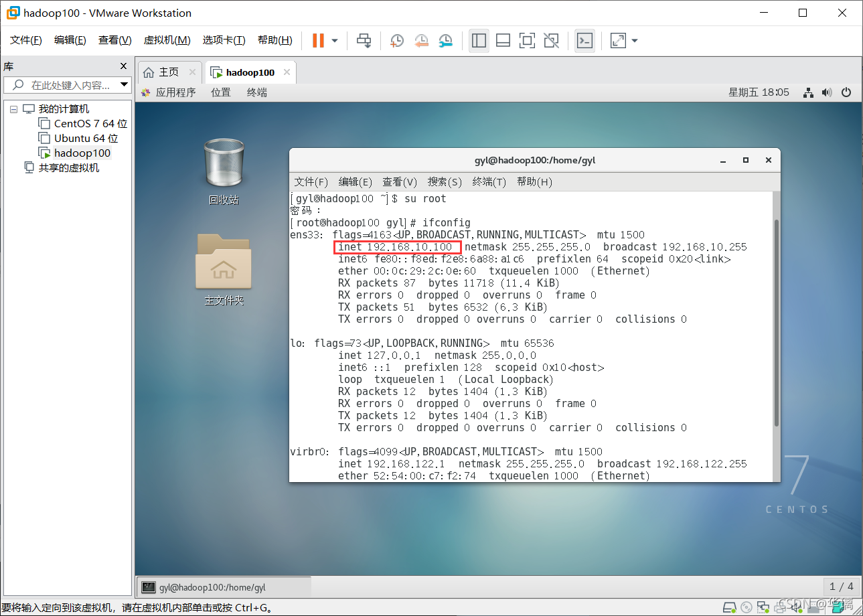Click the guest volume speaker icon
This screenshot has height=616, width=863.
pyautogui.click(x=827, y=92)
